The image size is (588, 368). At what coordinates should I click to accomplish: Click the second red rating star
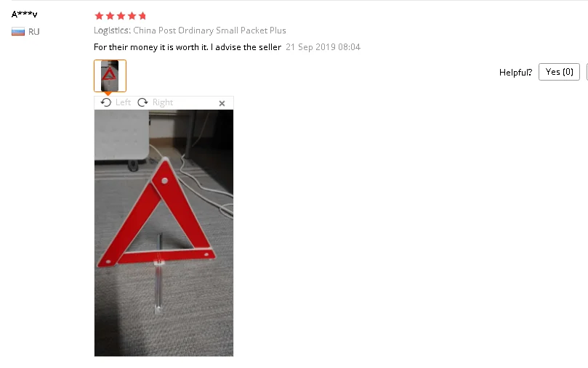pyautogui.click(x=110, y=16)
